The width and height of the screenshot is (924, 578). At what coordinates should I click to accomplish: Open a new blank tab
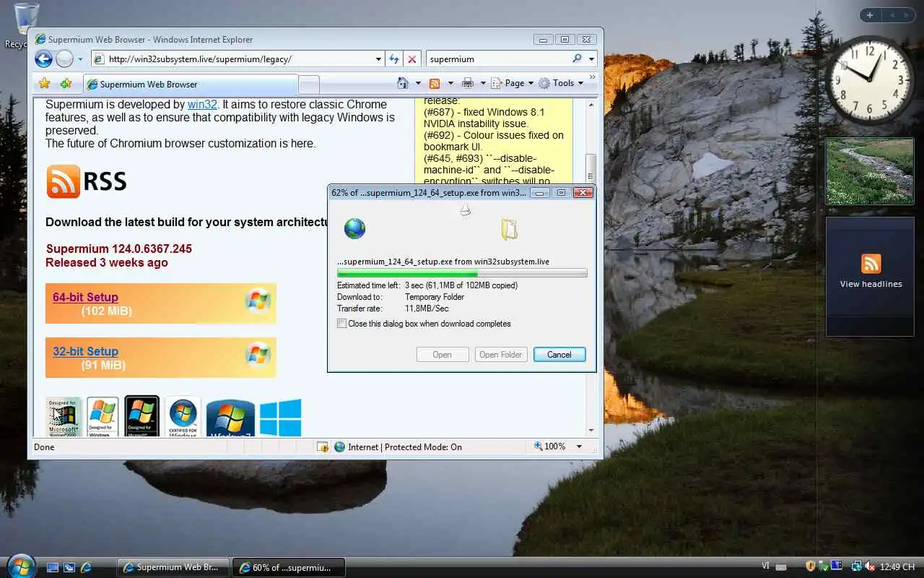pyautogui.click(x=309, y=85)
